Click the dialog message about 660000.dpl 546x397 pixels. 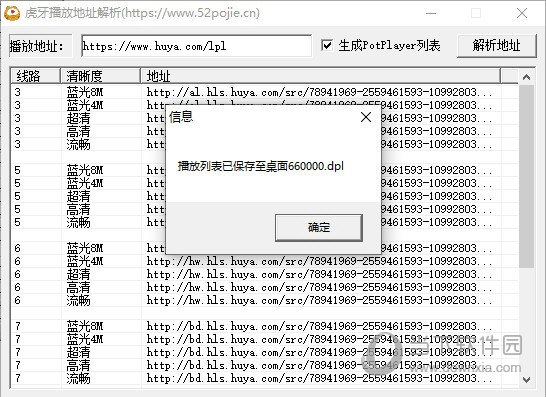tap(261, 166)
